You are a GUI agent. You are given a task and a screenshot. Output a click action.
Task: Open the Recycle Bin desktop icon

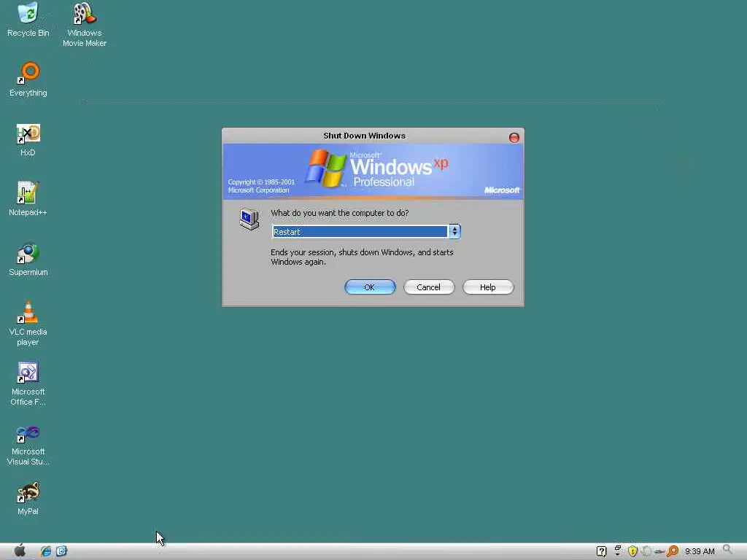pos(28,20)
